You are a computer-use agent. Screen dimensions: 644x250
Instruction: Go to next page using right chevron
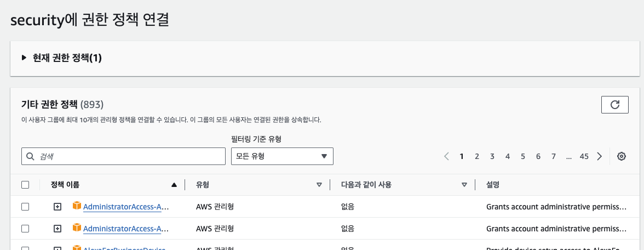coord(600,156)
